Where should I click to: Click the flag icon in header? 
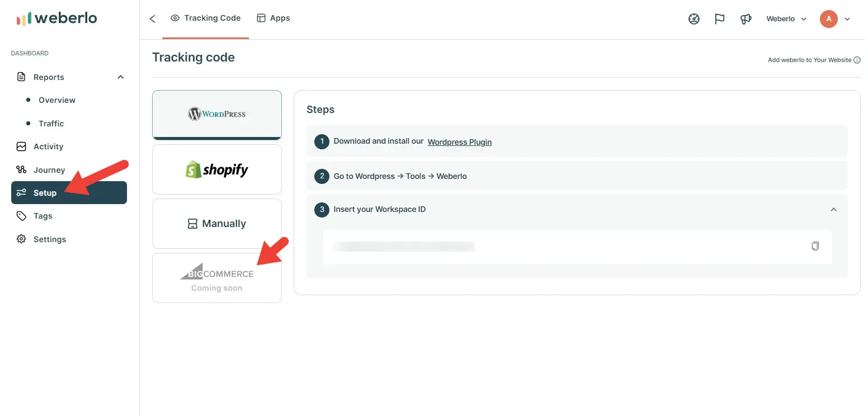coord(720,19)
